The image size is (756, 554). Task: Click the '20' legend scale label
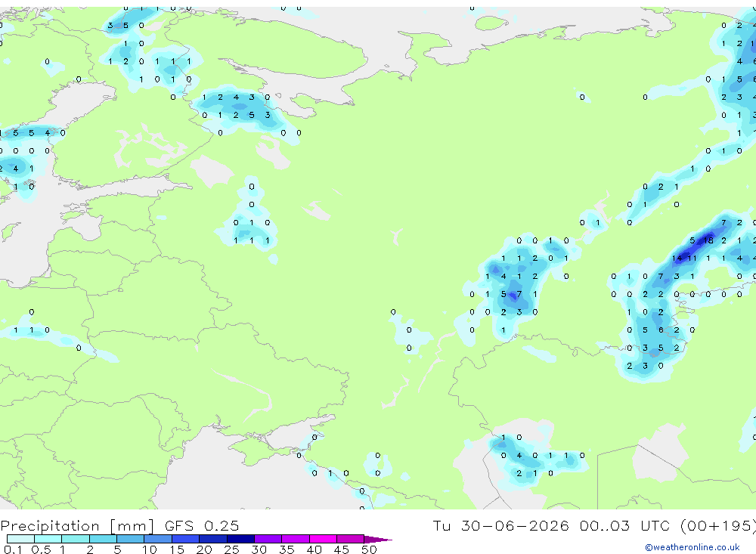click(204, 549)
